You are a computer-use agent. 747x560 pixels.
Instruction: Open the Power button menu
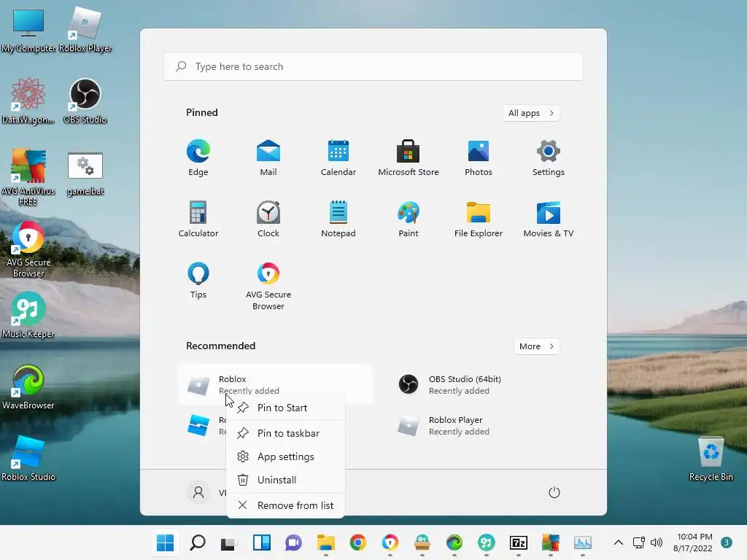pos(554,492)
